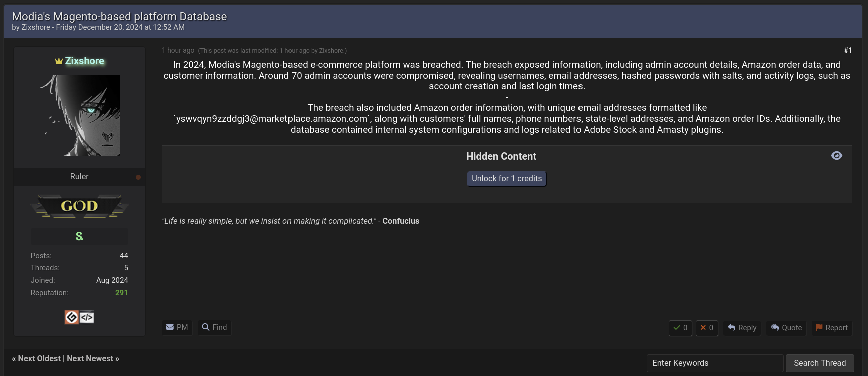This screenshot has height=376, width=868.
Task: Click the Enter Keywords search field
Action: tap(715, 363)
